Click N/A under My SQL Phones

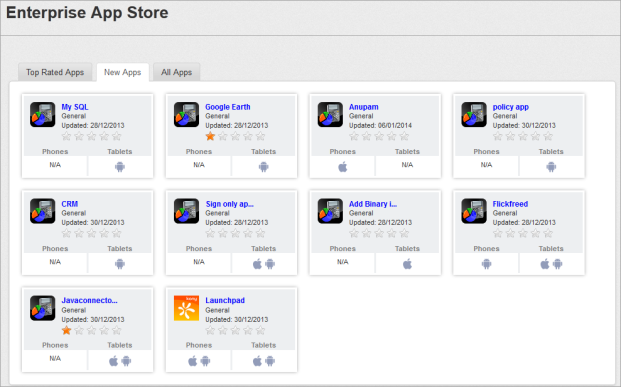coord(55,165)
